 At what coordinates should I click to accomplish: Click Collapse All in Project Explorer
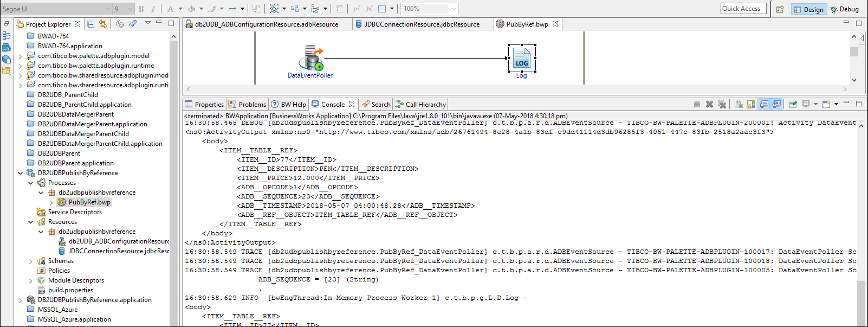91,24
